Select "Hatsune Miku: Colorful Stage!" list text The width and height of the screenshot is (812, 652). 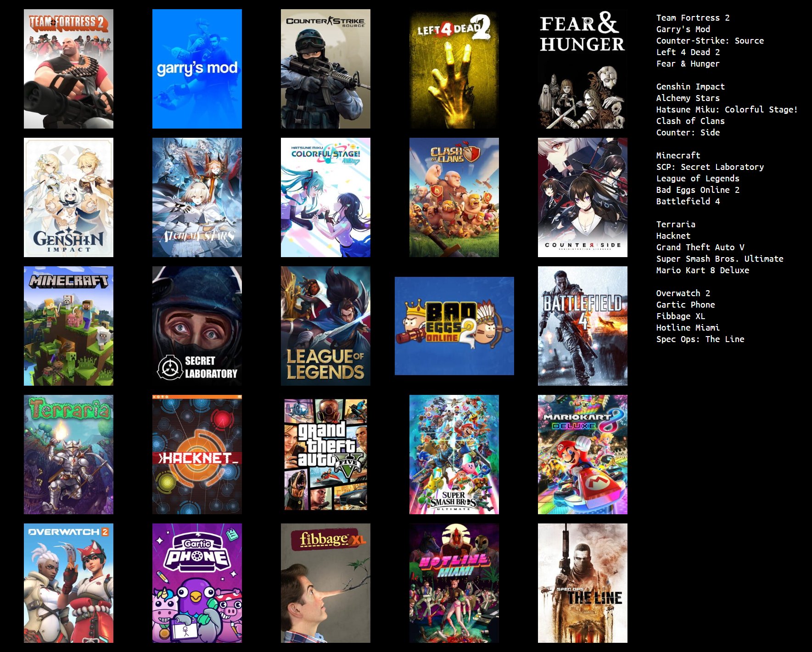tap(727, 110)
